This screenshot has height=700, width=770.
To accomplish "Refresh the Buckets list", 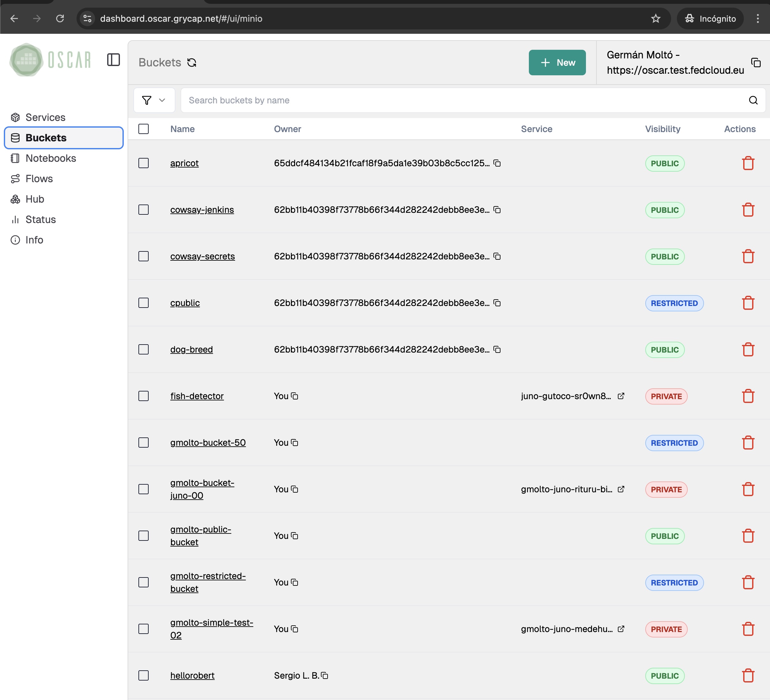I will tap(192, 62).
